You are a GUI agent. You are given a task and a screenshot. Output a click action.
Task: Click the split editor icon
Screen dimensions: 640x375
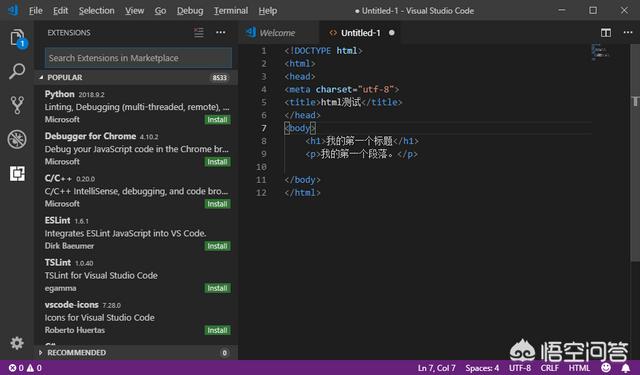[606, 33]
